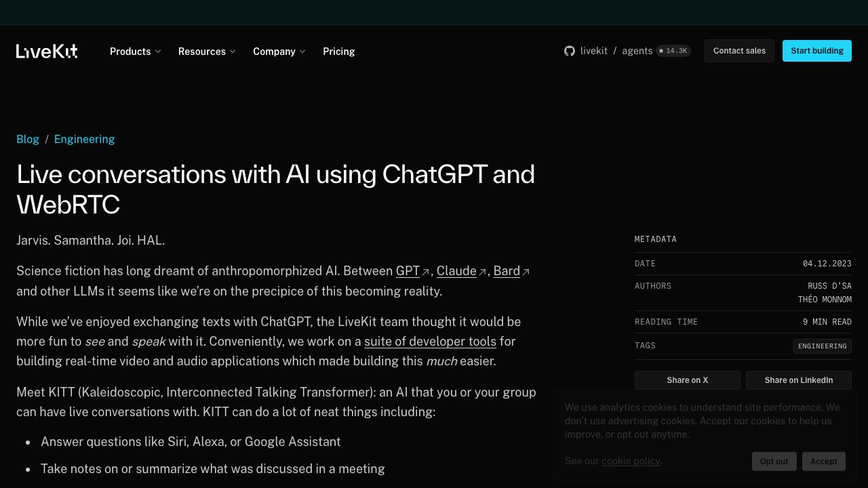Follow the Claude link
Screen dimensions: 868x488
(461, 271)
